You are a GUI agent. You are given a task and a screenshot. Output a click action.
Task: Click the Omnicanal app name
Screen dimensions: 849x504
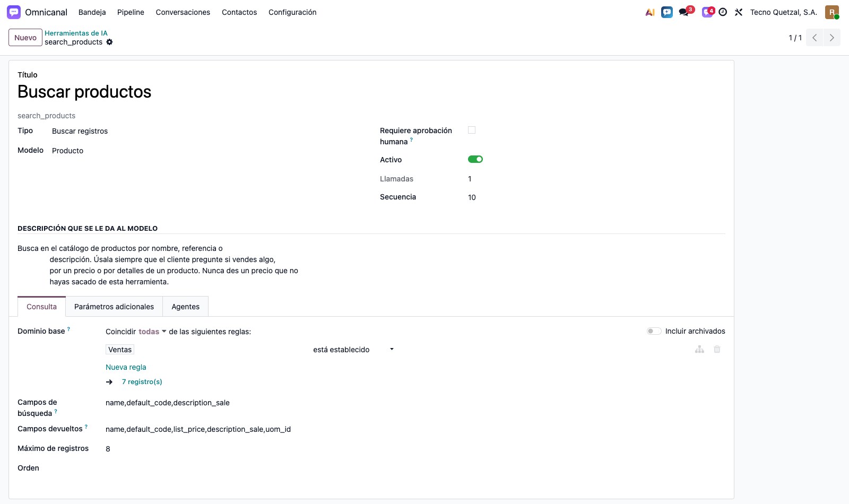46,12
